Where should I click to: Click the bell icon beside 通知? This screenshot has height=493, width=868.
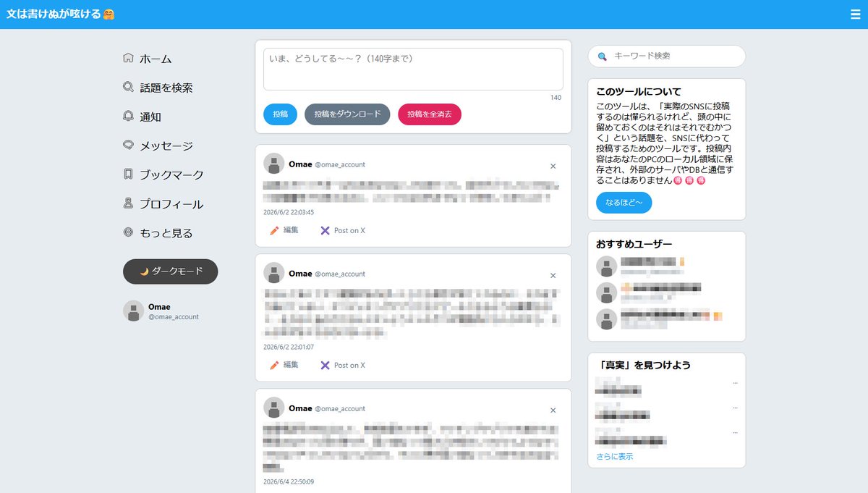[x=128, y=116]
